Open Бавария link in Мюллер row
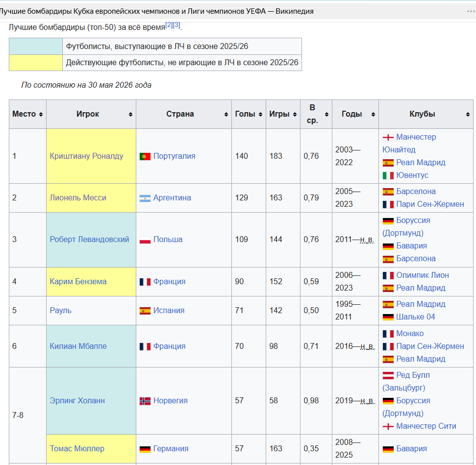The width and height of the screenshot is (476, 465). (x=411, y=448)
